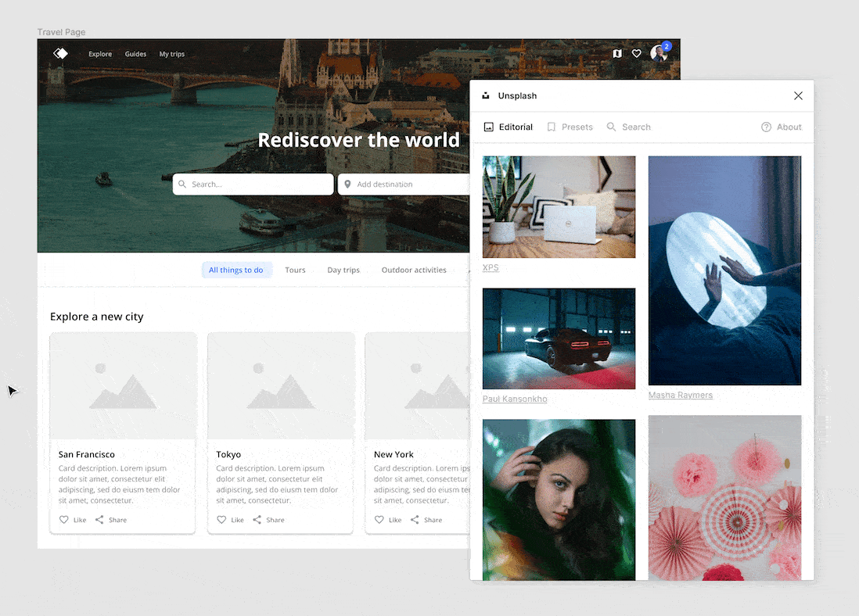
Task: Open the XPS author link
Action: click(x=491, y=268)
